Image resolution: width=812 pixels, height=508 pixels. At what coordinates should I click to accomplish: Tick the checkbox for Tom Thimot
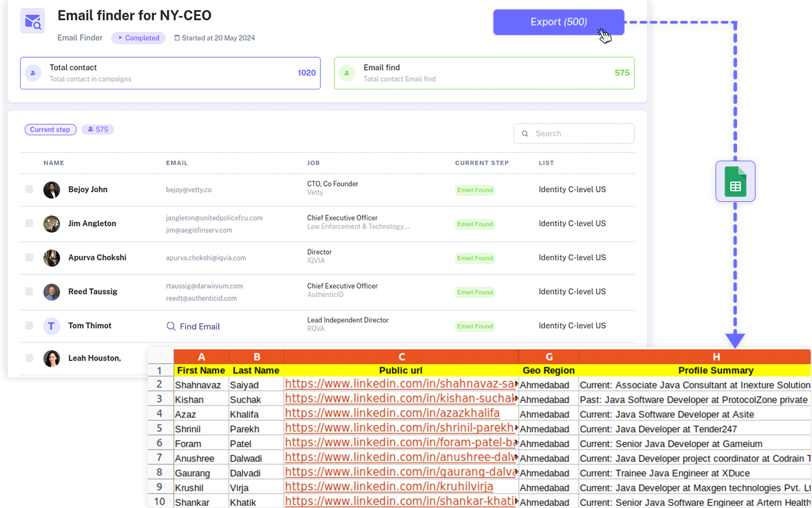tap(29, 326)
